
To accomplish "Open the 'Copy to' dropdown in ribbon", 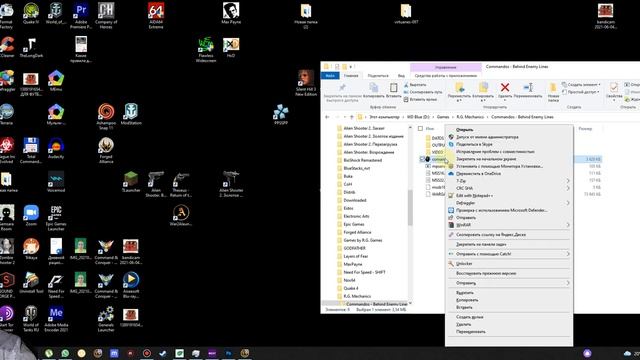I will [x=483, y=92].
